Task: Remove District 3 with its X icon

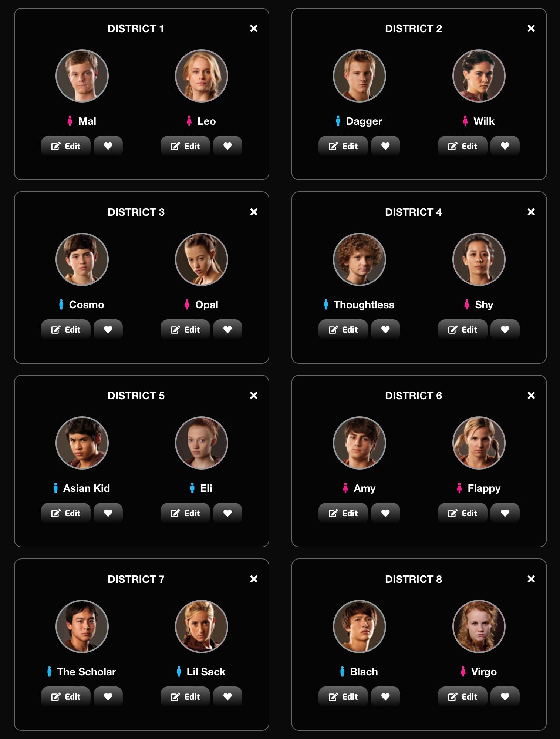Action: 254,212
